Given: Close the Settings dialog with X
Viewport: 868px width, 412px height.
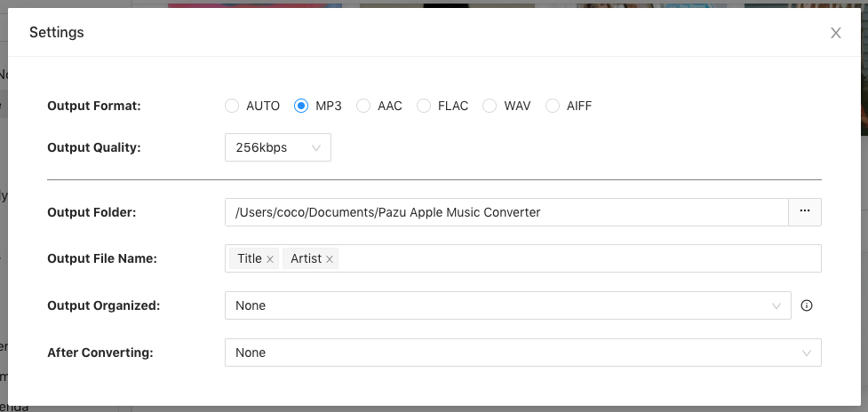Looking at the screenshot, I should click(x=835, y=33).
